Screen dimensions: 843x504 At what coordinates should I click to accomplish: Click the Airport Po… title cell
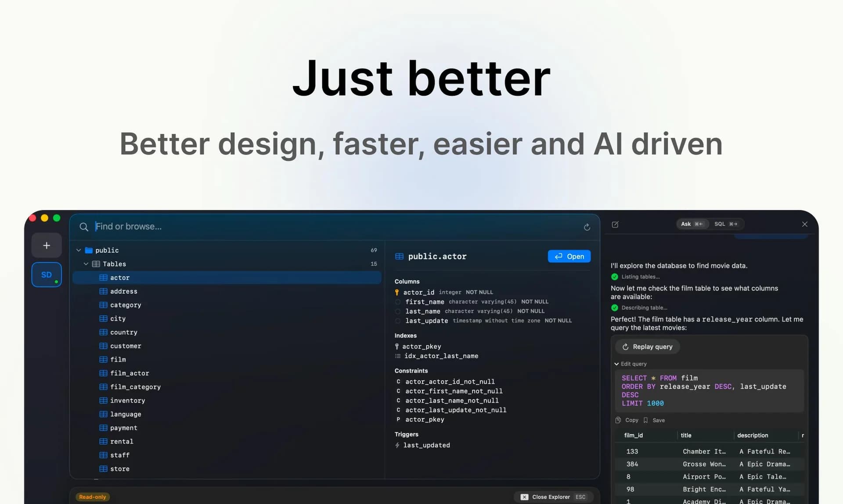(x=704, y=477)
